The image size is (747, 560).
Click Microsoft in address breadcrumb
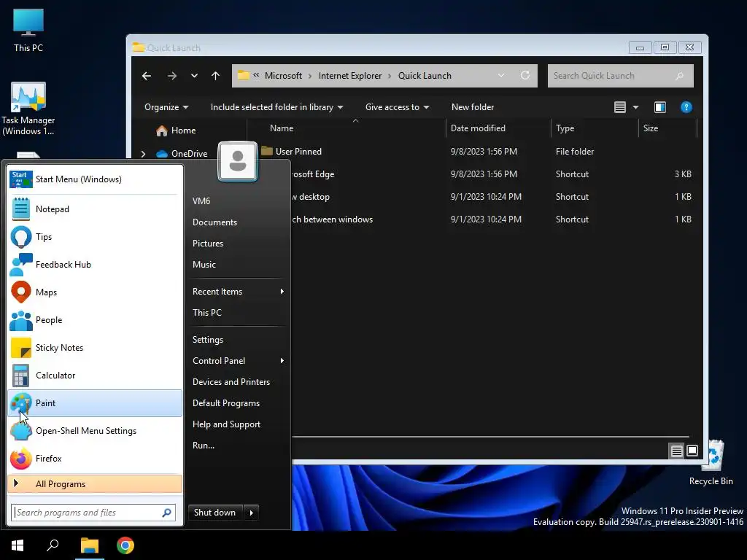(x=283, y=76)
